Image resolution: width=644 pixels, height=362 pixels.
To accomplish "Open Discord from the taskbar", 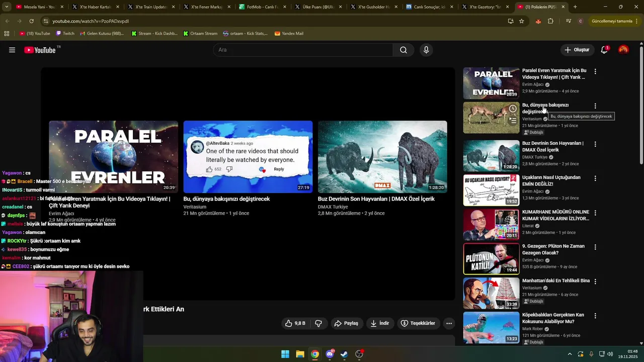I will (330, 354).
